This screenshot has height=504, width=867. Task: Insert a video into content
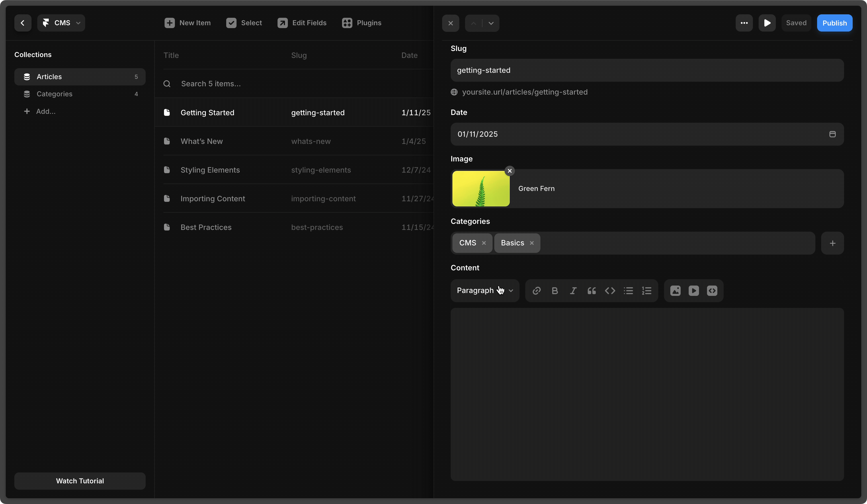pos(694,291)
